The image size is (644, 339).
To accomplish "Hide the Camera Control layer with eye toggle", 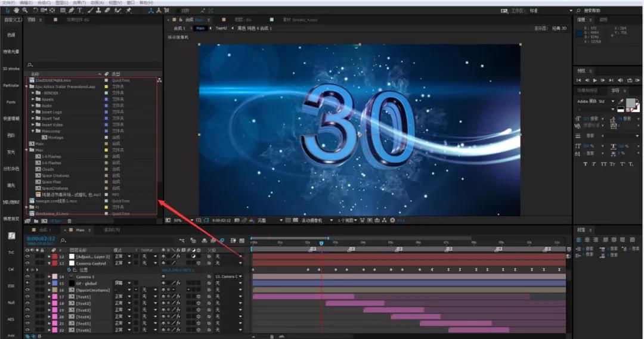I will coord(27,263).
